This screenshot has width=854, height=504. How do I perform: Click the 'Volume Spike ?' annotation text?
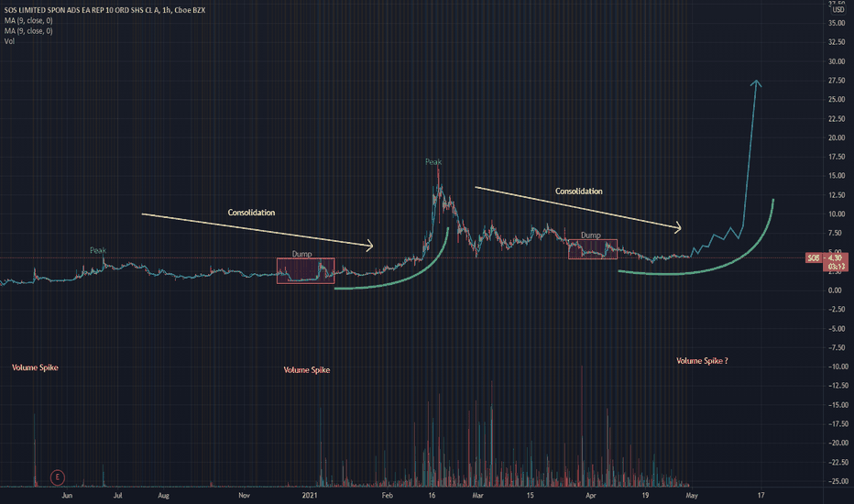[702, 361]
